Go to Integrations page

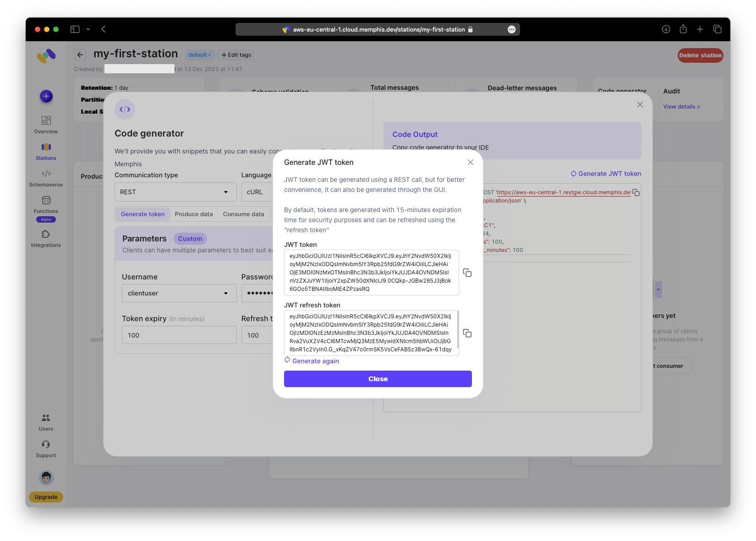46,238
